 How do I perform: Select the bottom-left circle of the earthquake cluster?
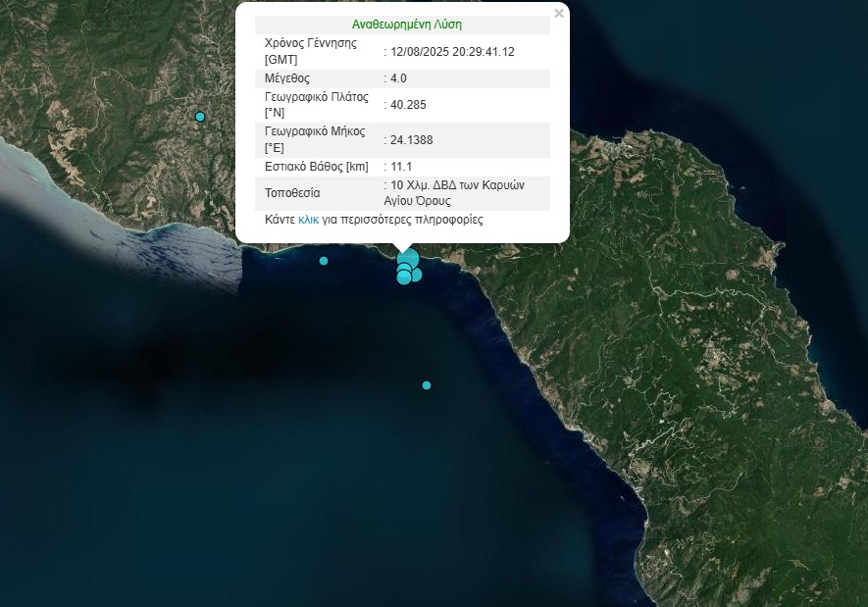pos(403,278)
